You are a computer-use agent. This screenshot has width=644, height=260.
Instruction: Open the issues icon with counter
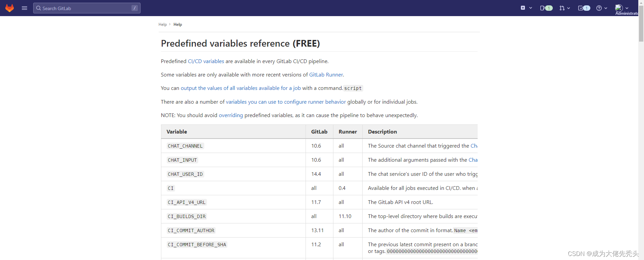click(x=546, y=8)
